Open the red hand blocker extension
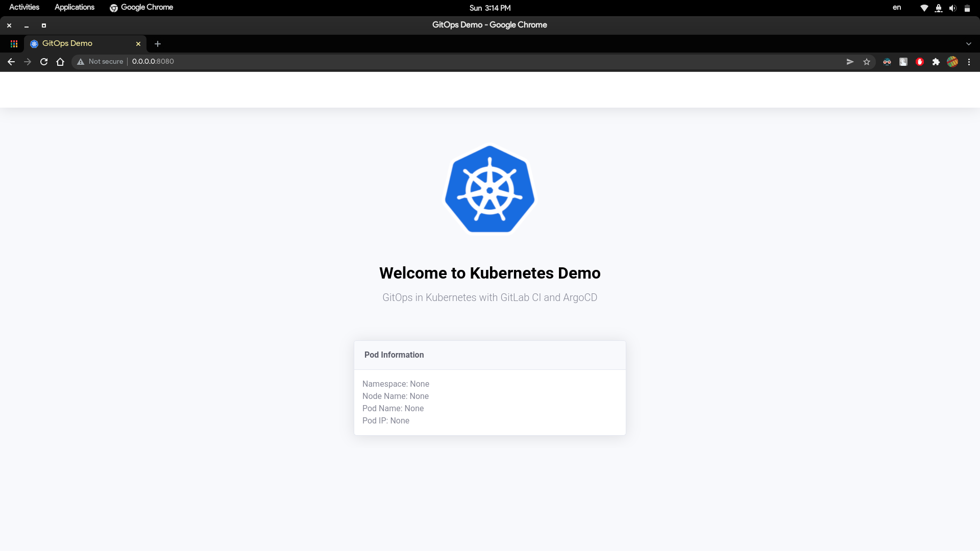This screenshot has height=551, width=980. (x=920, y=62)
